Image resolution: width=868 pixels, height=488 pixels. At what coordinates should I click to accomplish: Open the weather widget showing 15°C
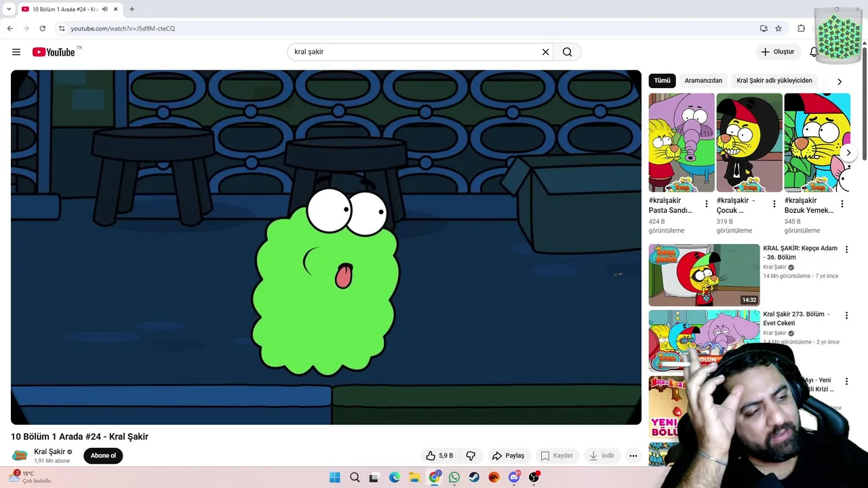(30, 477)
